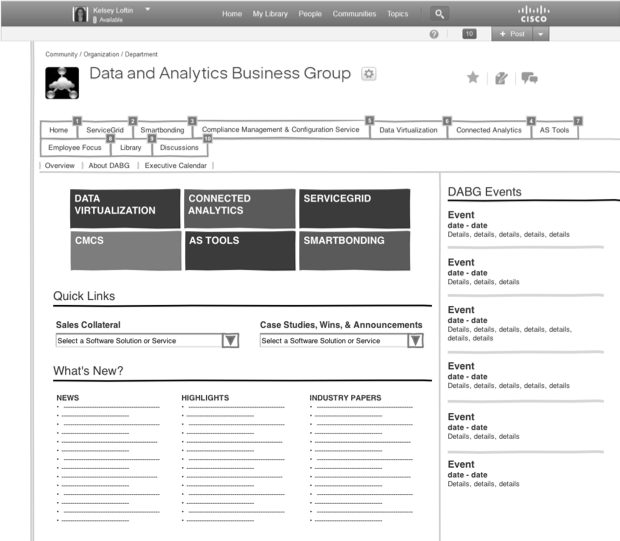Click the DATA VIRTUALIZATION tile
This screenshot has width=620, height=541.
pos(125,209)
